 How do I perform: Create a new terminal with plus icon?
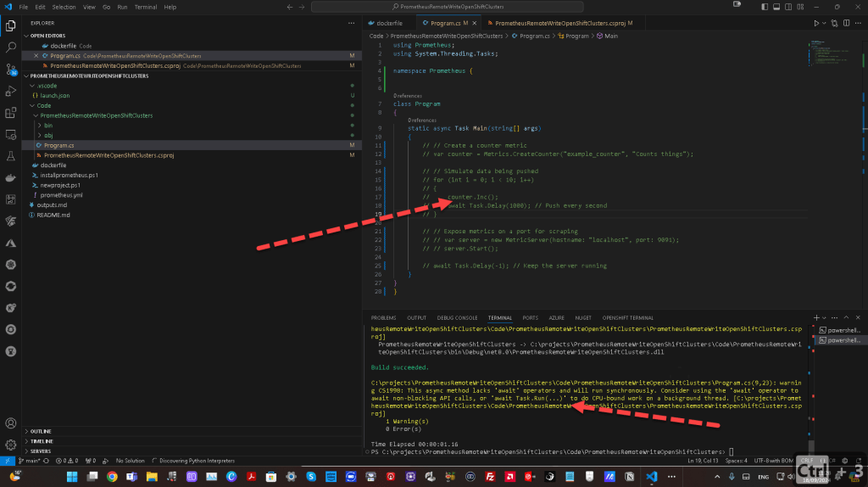[816, 317]
